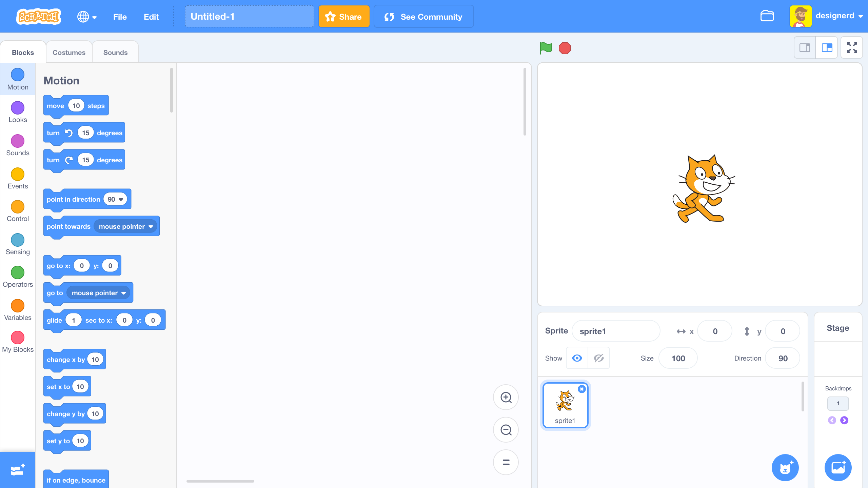Viewport: 868px width, 488px height.
Task: Show the sprite using the eye toggle
Action: [576, 358]
